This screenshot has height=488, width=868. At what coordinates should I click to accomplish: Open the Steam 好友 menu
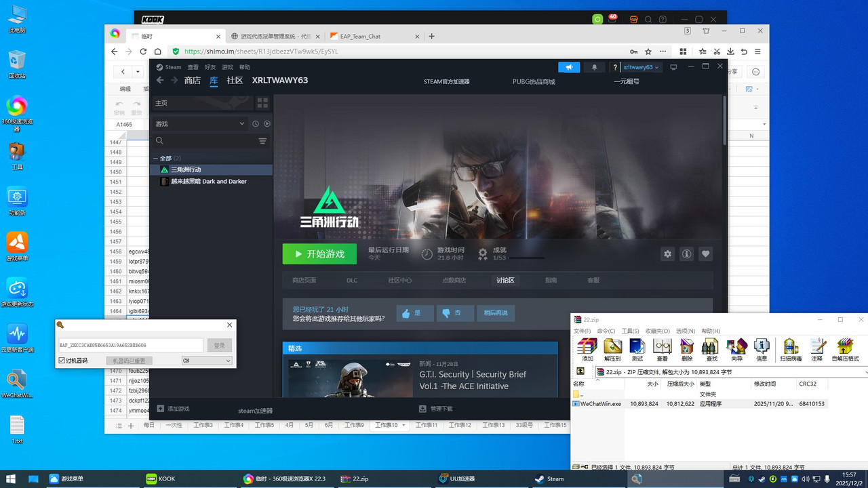coord(210,67)
